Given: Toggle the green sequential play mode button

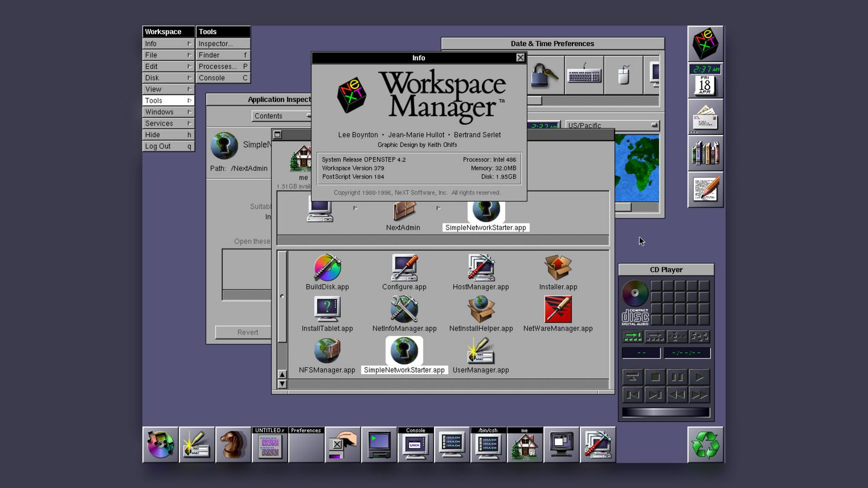Looking at the screenshot, I should pyautogui.click(x=633, y=337).
